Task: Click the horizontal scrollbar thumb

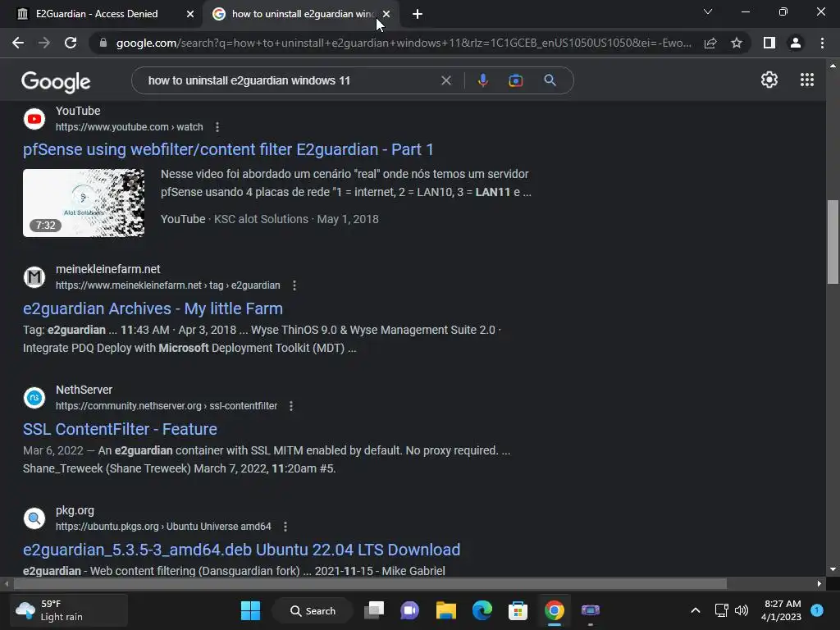Action: coord(370,583)
